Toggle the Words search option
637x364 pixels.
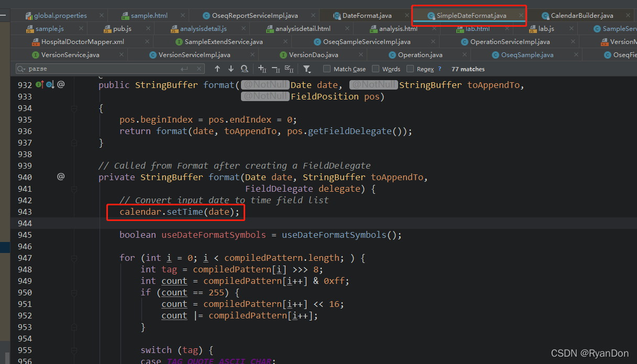coord(375,69)
